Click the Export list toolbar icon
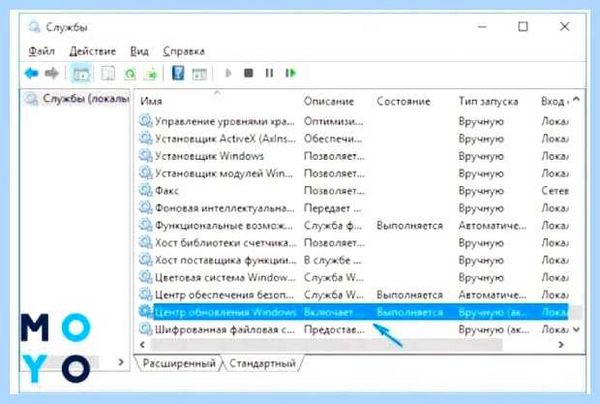 pyautogui.click(x=151, y=73)
